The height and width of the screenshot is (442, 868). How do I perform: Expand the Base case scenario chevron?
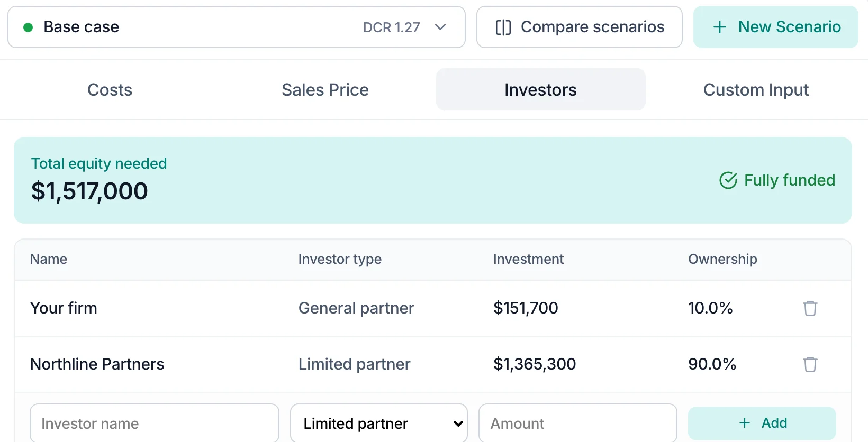click(x=440, y=27)
